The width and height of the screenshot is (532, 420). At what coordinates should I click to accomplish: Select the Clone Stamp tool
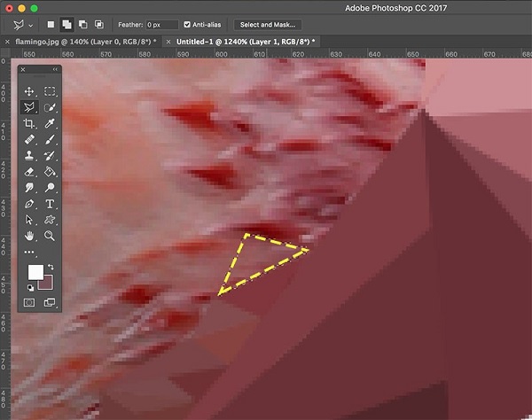click(x=29, y=156)
